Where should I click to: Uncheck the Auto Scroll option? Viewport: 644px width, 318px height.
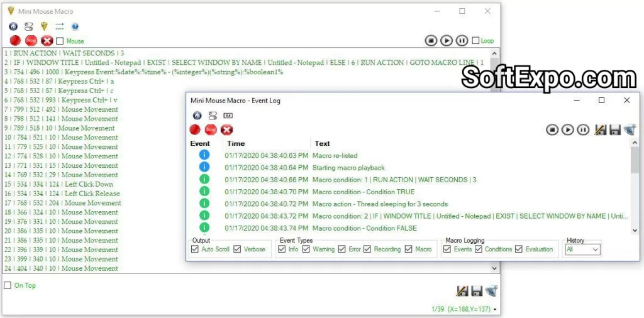195,249
